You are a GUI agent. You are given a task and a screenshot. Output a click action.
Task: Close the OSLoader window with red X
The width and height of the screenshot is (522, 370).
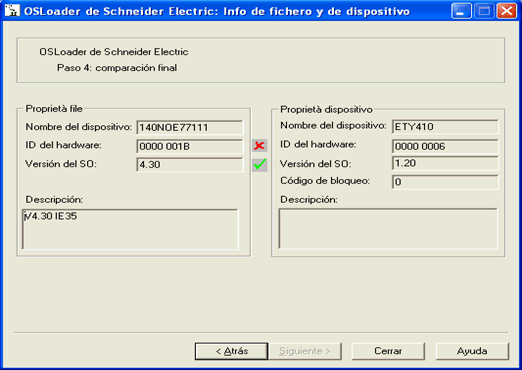click(507, 11)
